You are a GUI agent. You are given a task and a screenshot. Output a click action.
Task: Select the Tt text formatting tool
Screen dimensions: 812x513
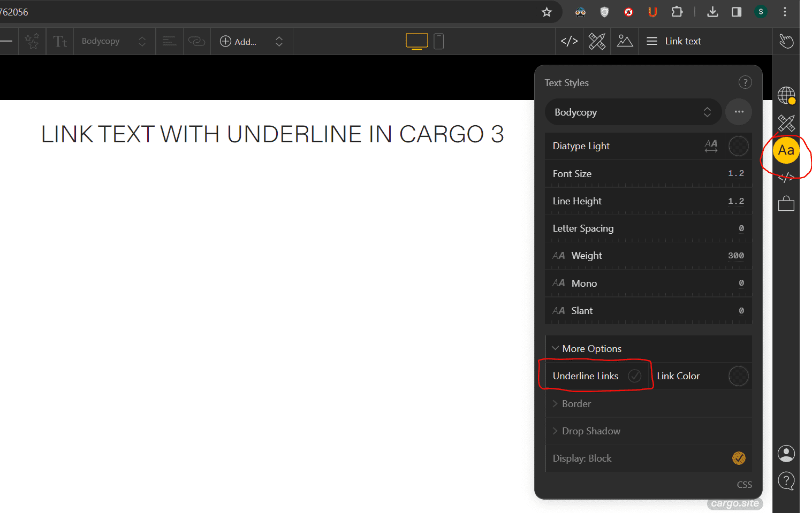(59, 41)
